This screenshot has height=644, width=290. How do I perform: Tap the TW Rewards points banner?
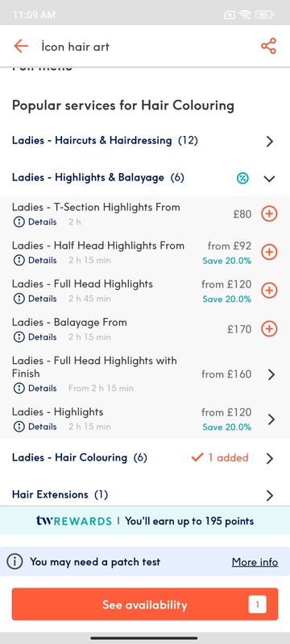click(x=145, y=521)
